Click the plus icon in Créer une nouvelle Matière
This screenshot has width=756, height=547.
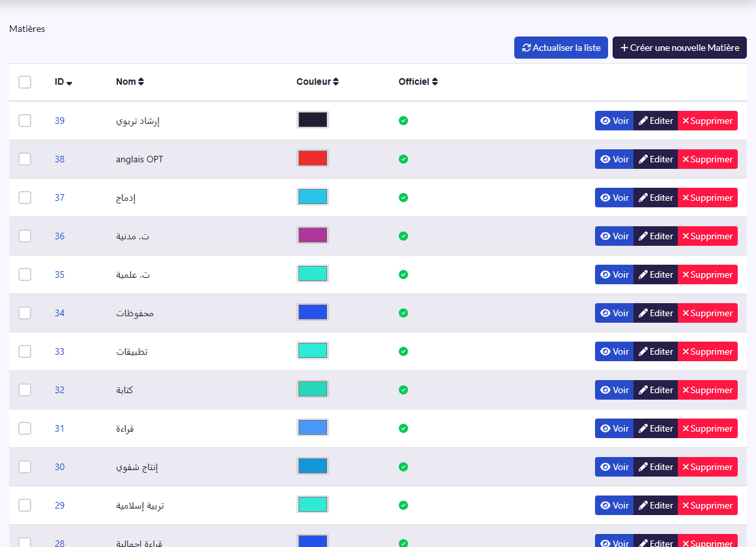tap(624, 48)
